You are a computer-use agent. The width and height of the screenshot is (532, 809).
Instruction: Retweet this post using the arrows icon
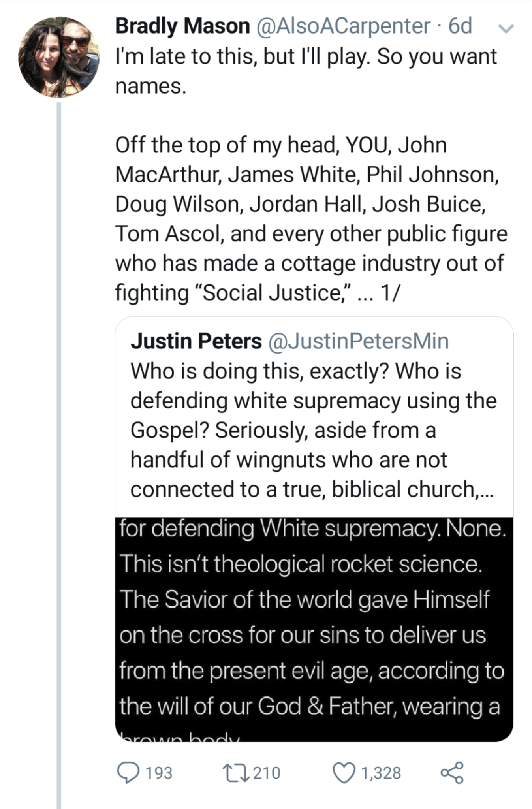[x=235, y=773]
